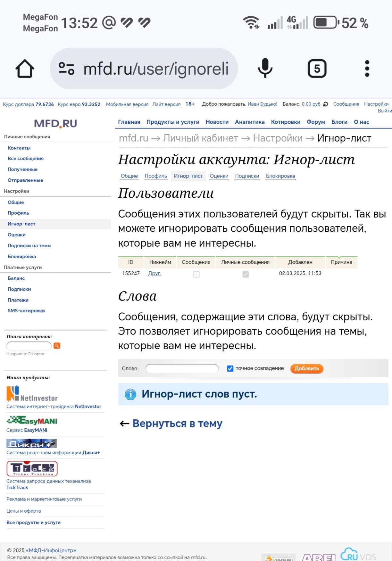Open Главная in top navigation
392x561 pixels.
point(129,122)
